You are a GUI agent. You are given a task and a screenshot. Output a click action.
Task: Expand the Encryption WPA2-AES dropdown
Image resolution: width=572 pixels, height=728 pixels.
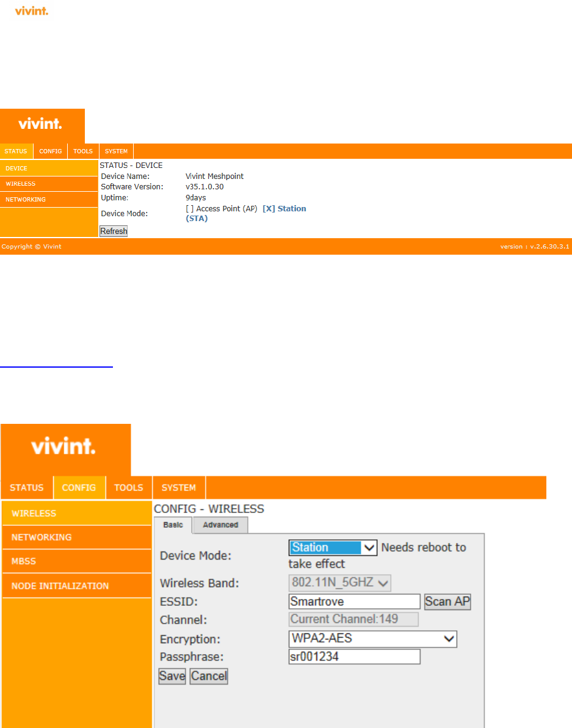(372, 639)
